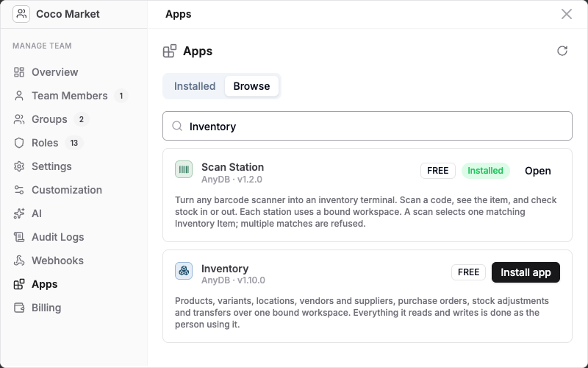Click the Groups people icon
This screenshot has height=368, width=588.
(x=19, y=119)
